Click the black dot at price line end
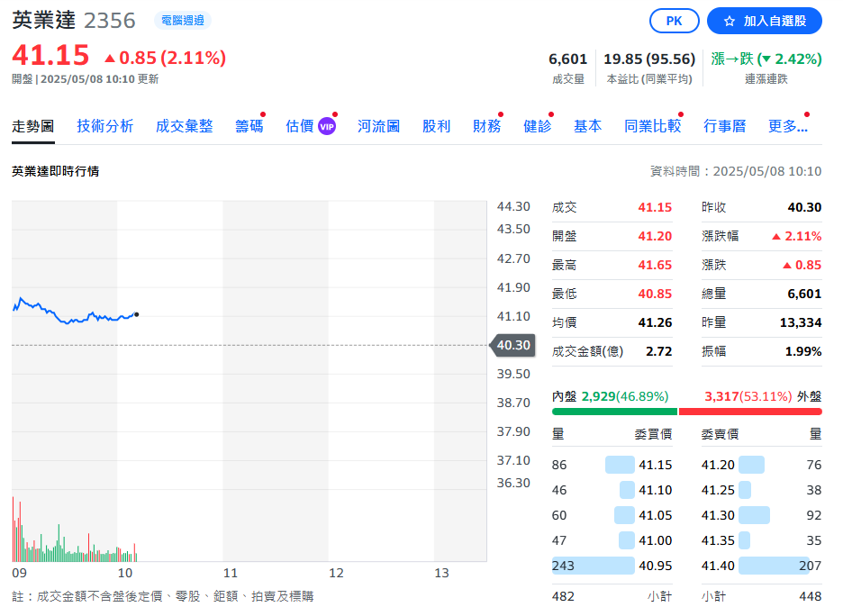This screenshot has width=843, height=616. (137, 314)
